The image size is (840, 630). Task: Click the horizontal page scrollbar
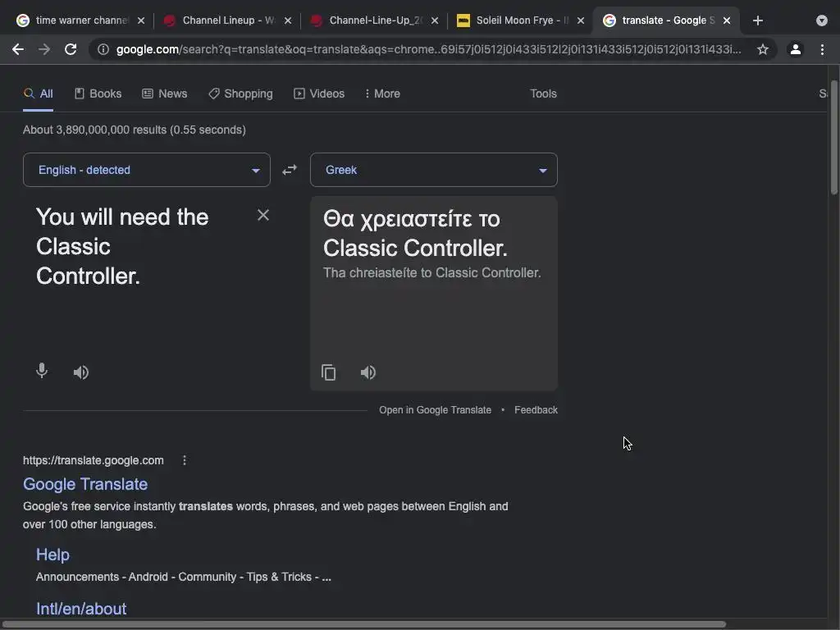[363, 624]
